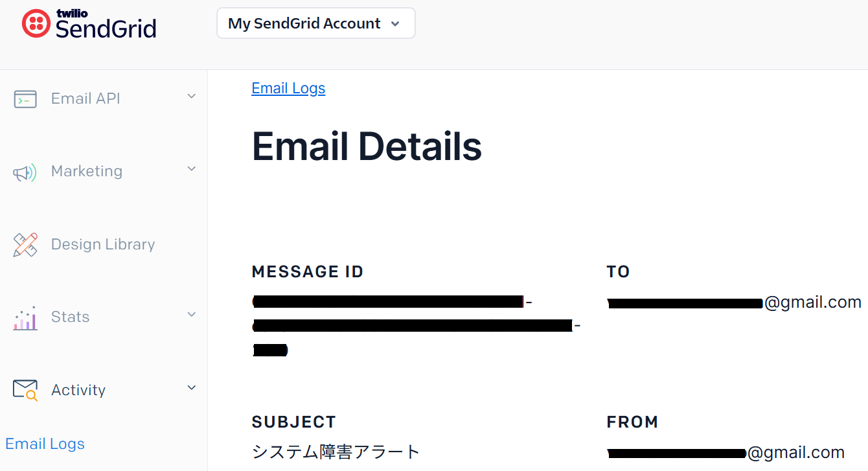
Task: Expand the Marketing section chevron
Action: point(191,169)
